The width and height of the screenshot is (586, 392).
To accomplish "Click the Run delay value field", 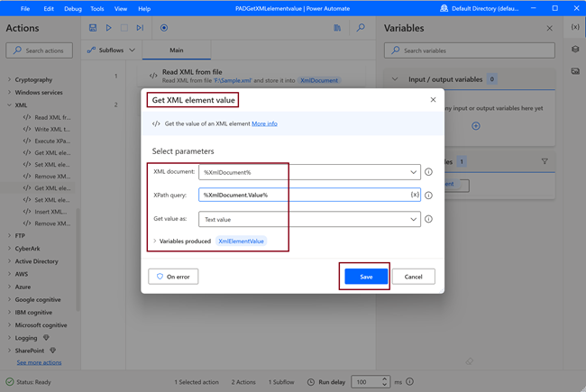I will 366,382.
